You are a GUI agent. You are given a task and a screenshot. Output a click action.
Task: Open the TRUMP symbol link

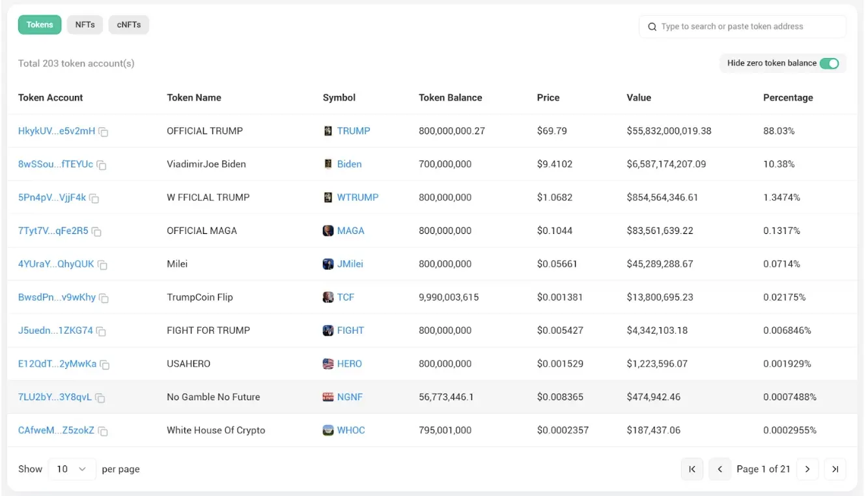(x=354, y=131)
